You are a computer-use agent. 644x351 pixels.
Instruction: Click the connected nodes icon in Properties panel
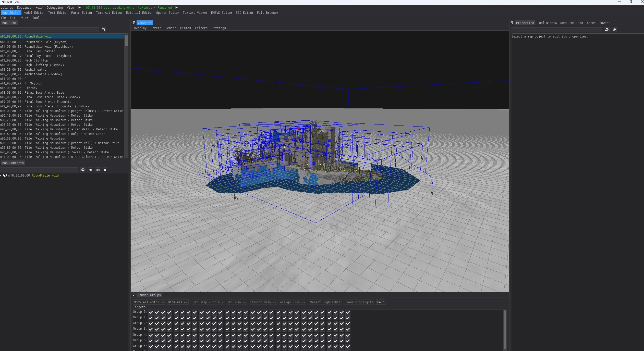(x=614, y=30)
